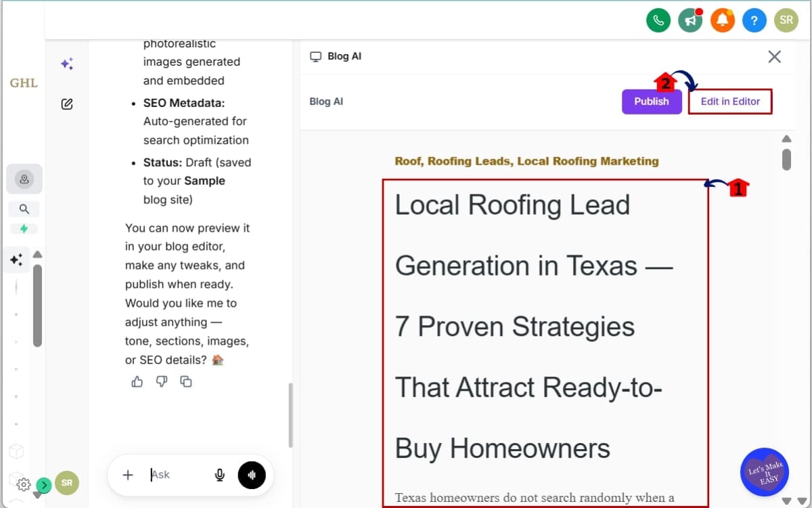
Task: Give a thumbs down to the response
Action: 162,382
